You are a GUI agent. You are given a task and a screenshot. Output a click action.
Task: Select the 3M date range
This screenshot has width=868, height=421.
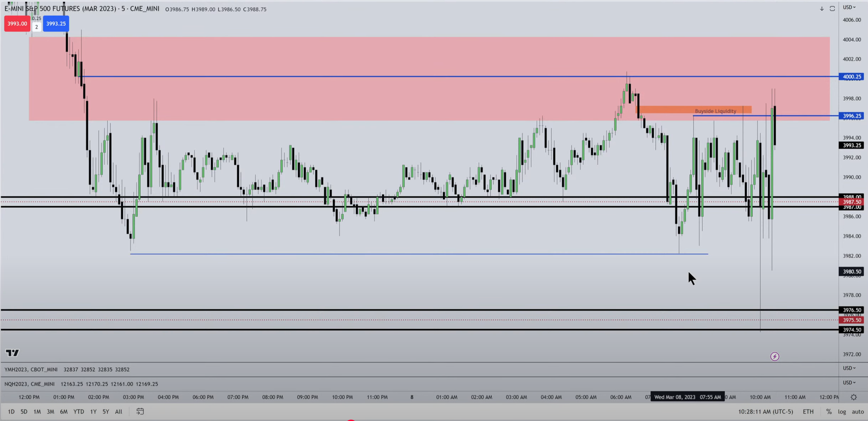click(x=50, y=411)
